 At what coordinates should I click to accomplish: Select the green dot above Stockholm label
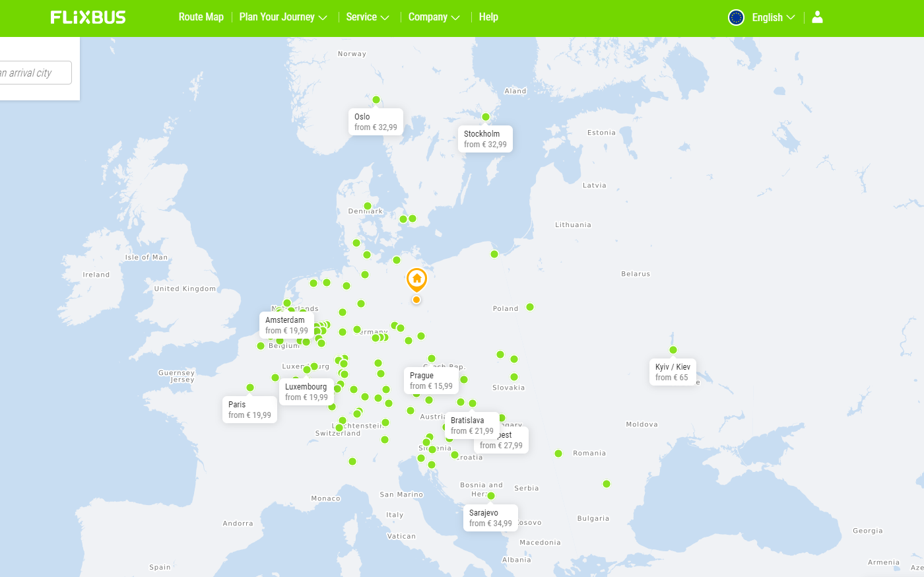click(486, 117)
